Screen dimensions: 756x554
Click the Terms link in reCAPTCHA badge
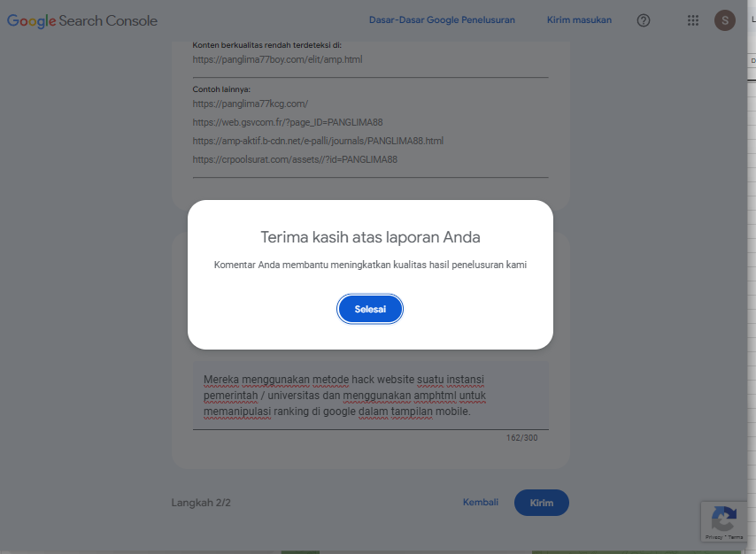[736, 537]
